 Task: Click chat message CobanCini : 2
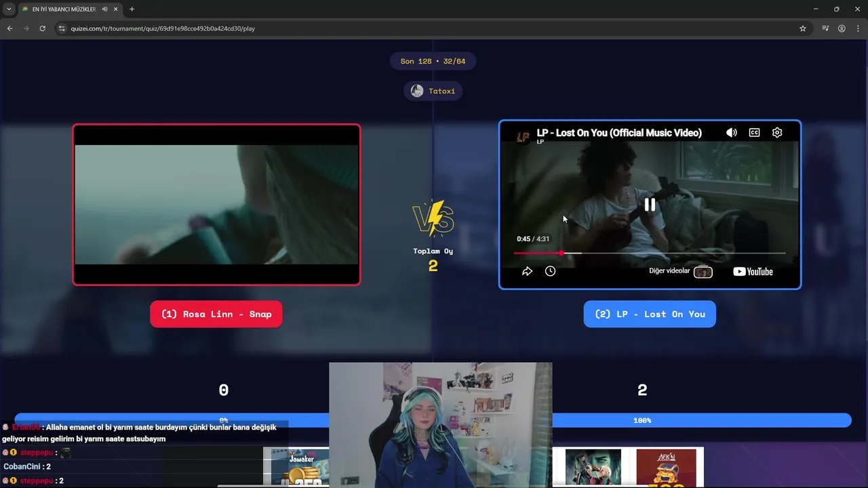pos(27,466)
